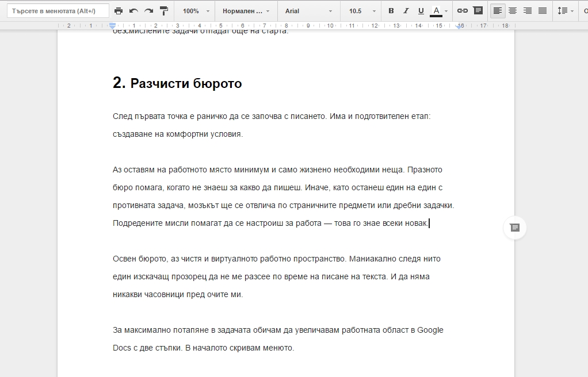This screenshot has height=377, width=588.
Task: Click the text "създаване на комфортни условия."
Action: point(178,134)
